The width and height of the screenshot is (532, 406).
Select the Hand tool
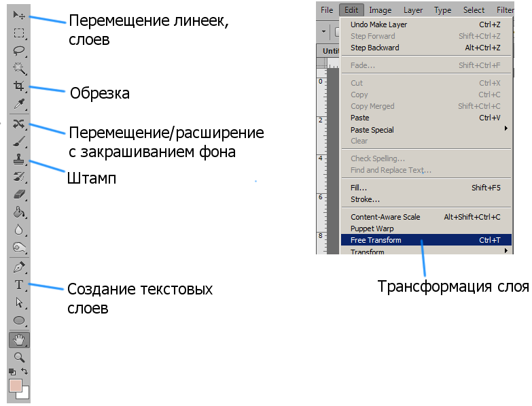[x=19, y=340]
